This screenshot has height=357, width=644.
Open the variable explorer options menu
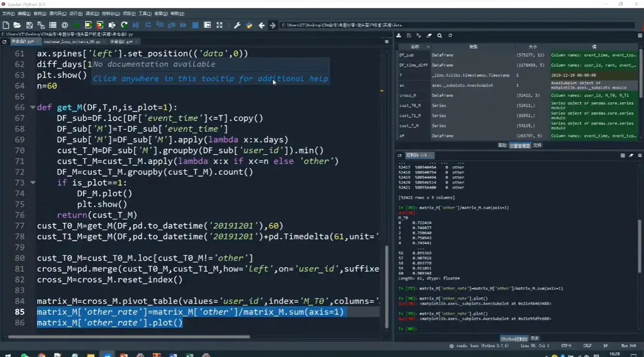[x=640, y=35]
